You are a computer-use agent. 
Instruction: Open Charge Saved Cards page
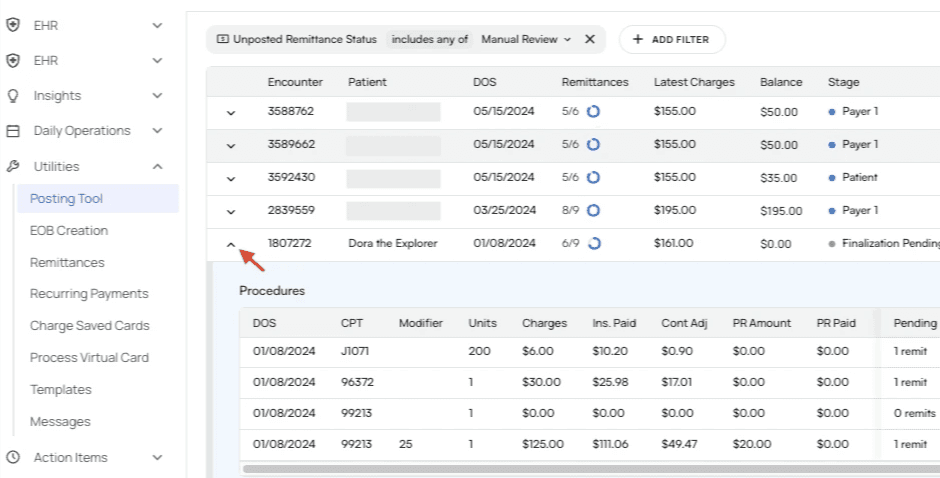click(x=90, y=326)
